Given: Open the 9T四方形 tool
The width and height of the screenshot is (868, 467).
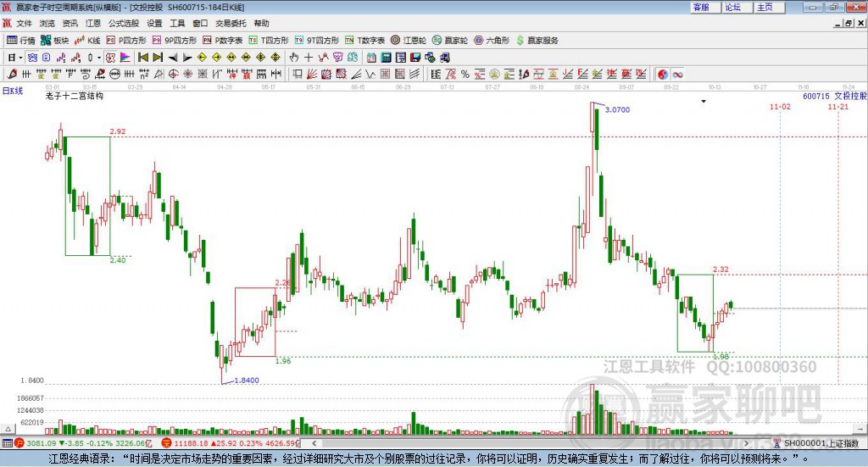Looking at the screenshot, I should [x=317, y=41].
